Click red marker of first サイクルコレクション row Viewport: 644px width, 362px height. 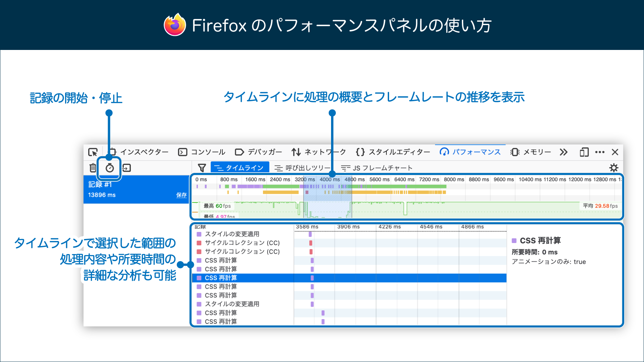[311, 243]
